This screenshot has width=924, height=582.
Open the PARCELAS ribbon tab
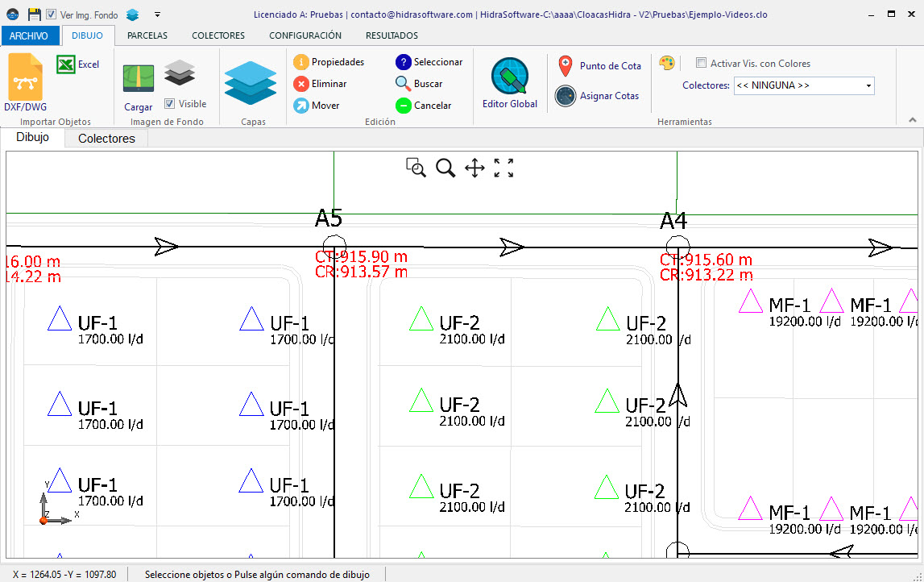pos(147,35)
